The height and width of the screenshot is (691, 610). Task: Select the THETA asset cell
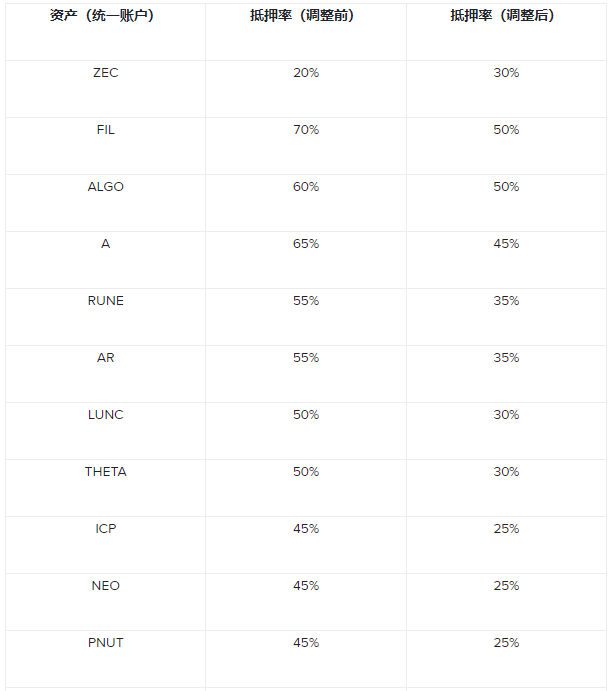(105, 472)
